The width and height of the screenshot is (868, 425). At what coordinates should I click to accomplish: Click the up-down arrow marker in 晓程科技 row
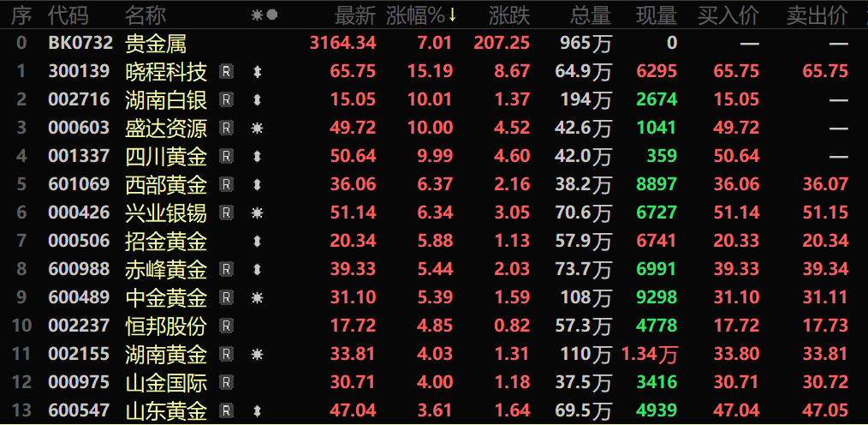pyautogui.click(x=257, y=71)
